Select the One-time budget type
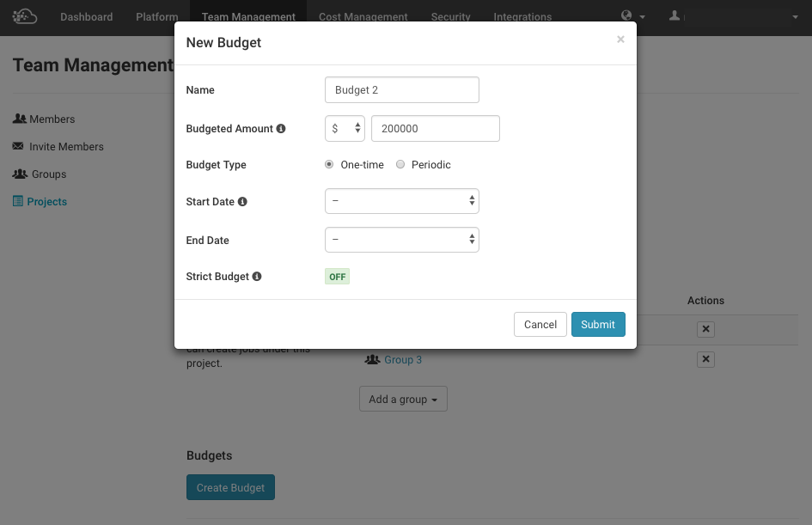 pyautogui.click(x=329, y=165)
